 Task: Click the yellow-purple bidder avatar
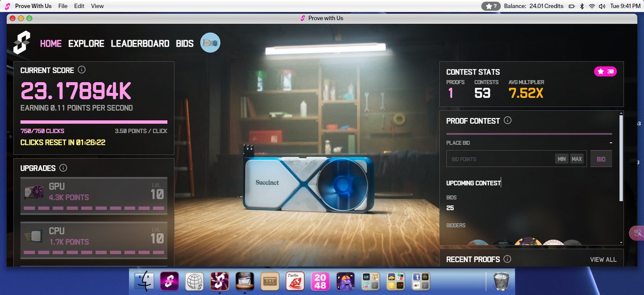(528, 242)
